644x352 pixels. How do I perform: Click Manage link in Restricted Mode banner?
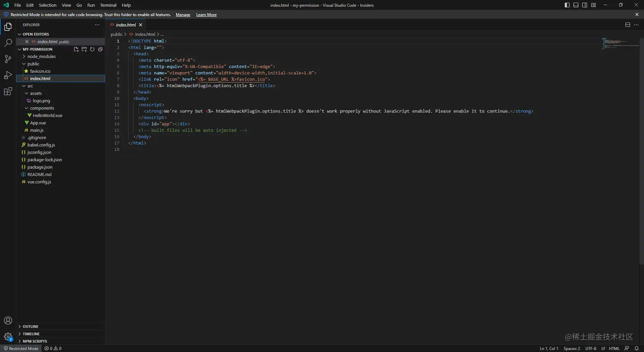[183, 14]
